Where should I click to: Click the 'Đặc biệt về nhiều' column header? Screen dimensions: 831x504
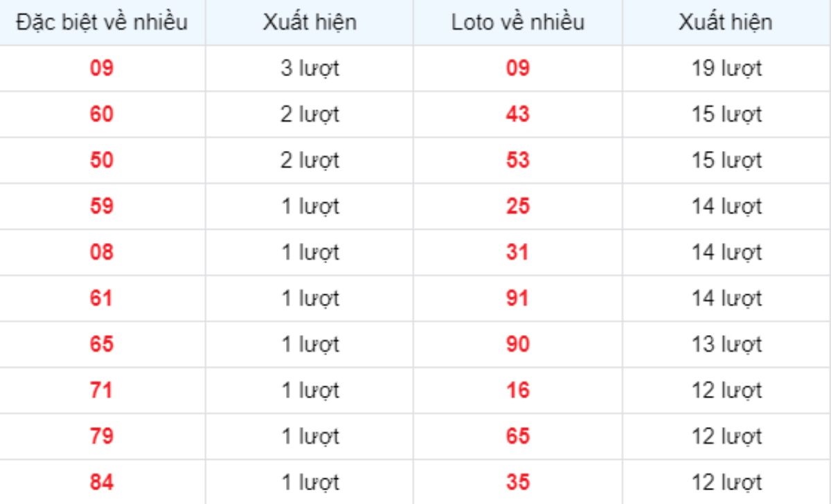[x=102, y=22]
